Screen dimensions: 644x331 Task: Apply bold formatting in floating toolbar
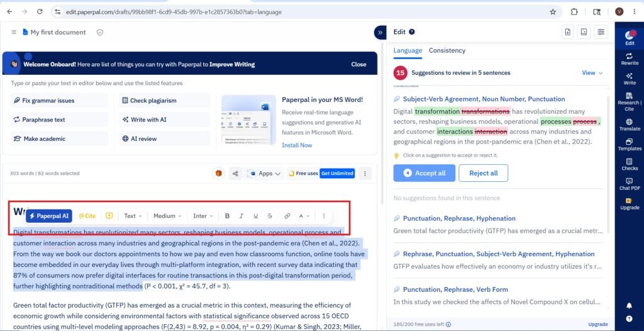(x=227, y=216)
